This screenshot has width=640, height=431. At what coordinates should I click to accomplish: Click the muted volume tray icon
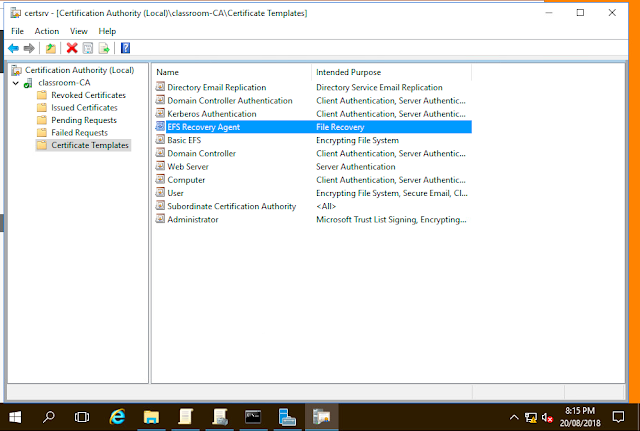pos(547,418)
